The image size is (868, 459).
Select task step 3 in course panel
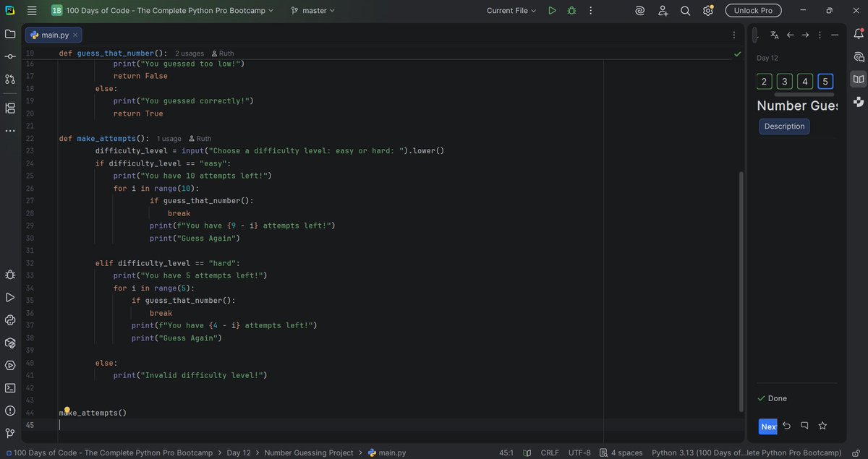pos(785,81)
